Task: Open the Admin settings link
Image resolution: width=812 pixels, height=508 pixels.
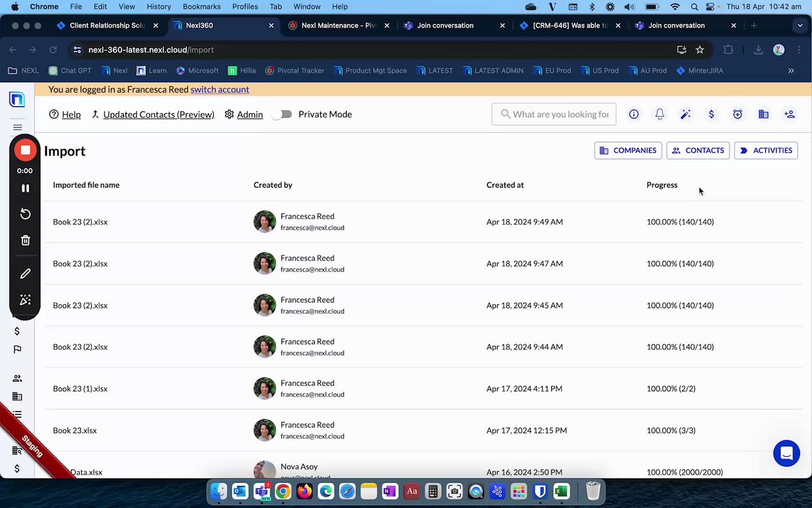Action: pyautogui.click(x=244, y=114)
